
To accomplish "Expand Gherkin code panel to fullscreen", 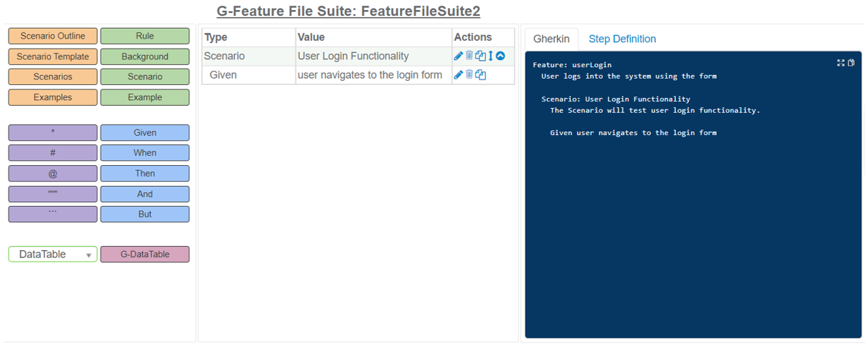I will point(841,63).
